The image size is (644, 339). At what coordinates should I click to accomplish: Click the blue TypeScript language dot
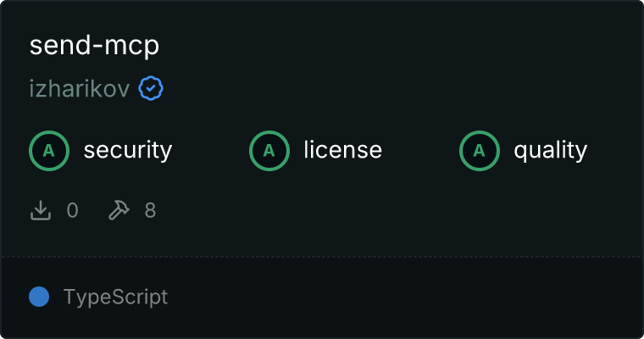pyautogui.click(x=39, y=297)
